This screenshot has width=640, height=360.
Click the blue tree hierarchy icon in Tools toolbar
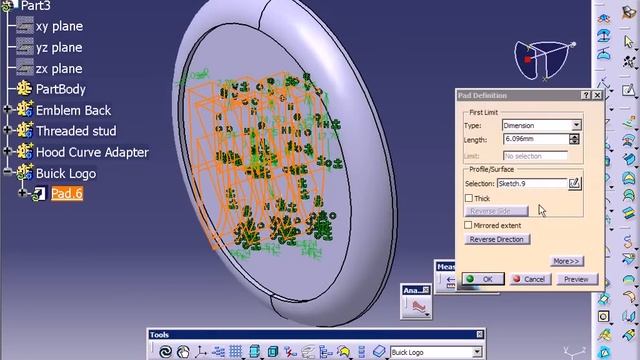coord(326,351)
